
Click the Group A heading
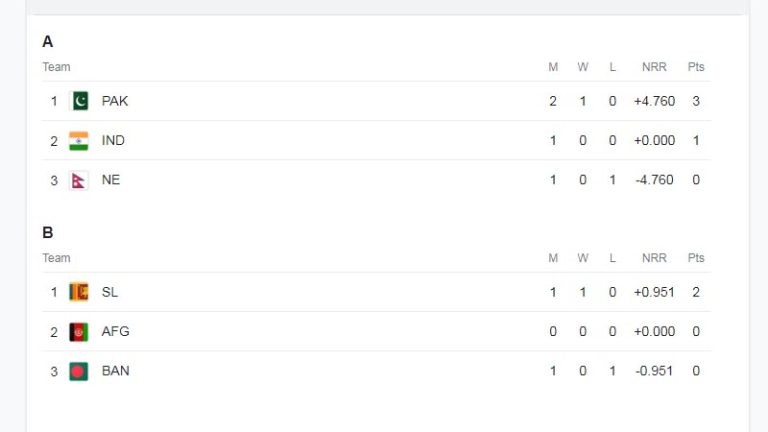click(x=48, y=42)
